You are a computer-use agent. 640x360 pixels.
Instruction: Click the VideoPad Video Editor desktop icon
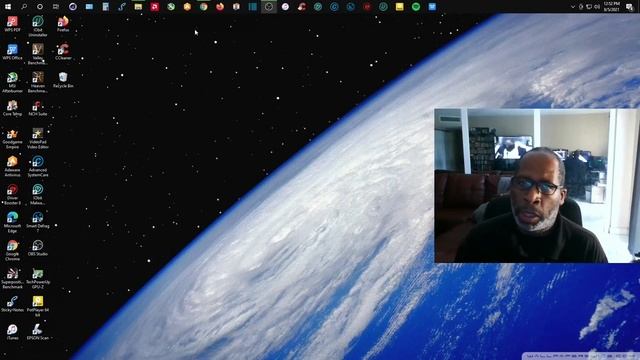coord(38,138)
